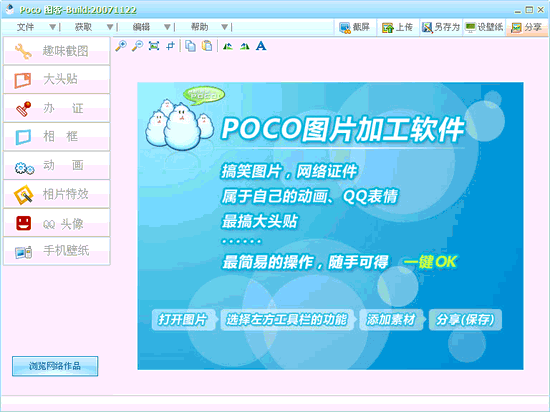Screen dimensions: 550x412
Task: Click the zoom out magnifier icon
Action: tap(137, 46)
